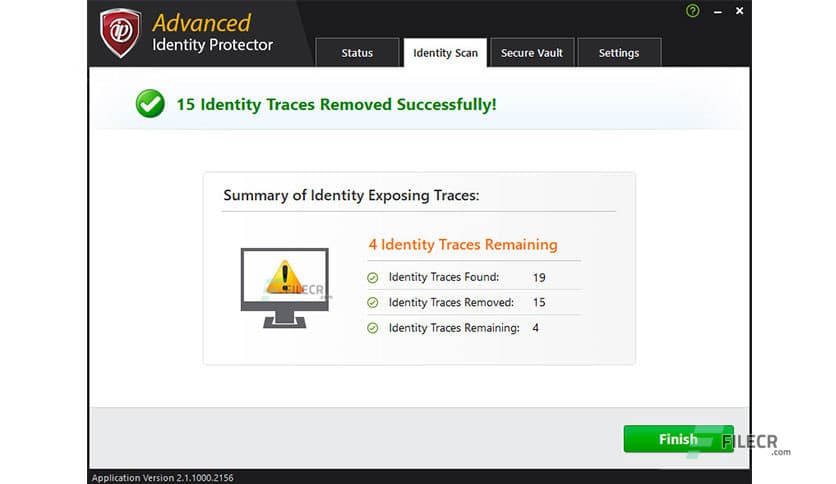This screenshot has width=836, height=484.
Task: Minimize the Advanced Identity Protector window
Action: point(718,11)
